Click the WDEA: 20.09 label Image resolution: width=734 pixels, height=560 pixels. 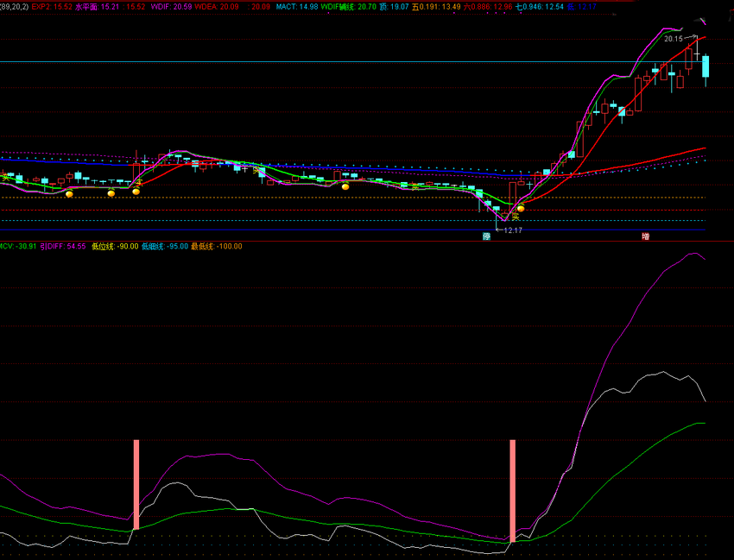coord(216,7)
